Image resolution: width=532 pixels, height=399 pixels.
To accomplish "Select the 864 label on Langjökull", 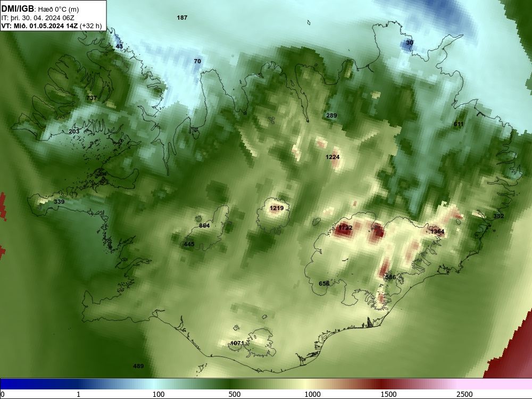I will pos(204,226).
